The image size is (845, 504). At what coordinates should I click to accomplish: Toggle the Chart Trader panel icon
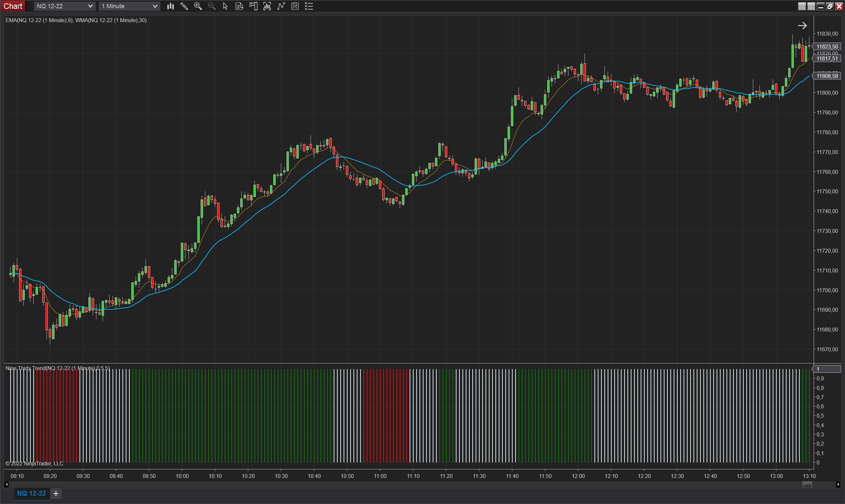[x=253, y=6]
